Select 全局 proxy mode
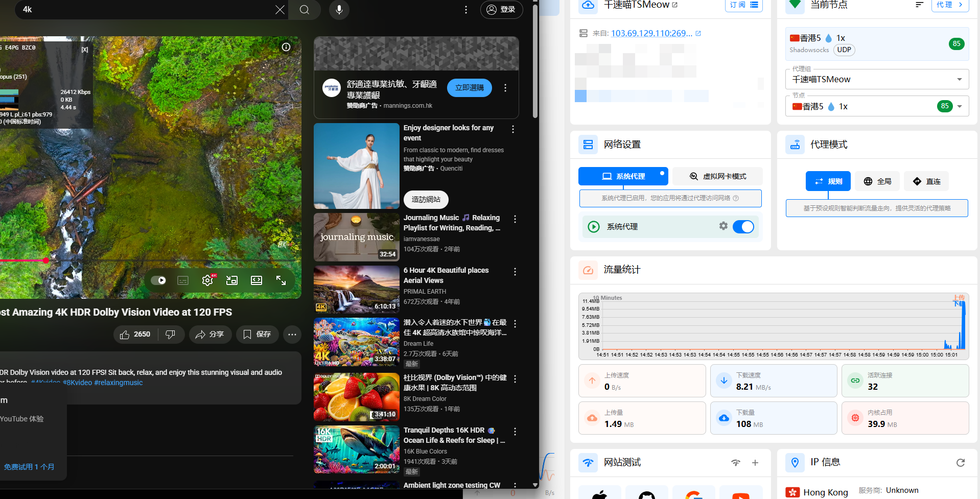 tap(877, 181)
